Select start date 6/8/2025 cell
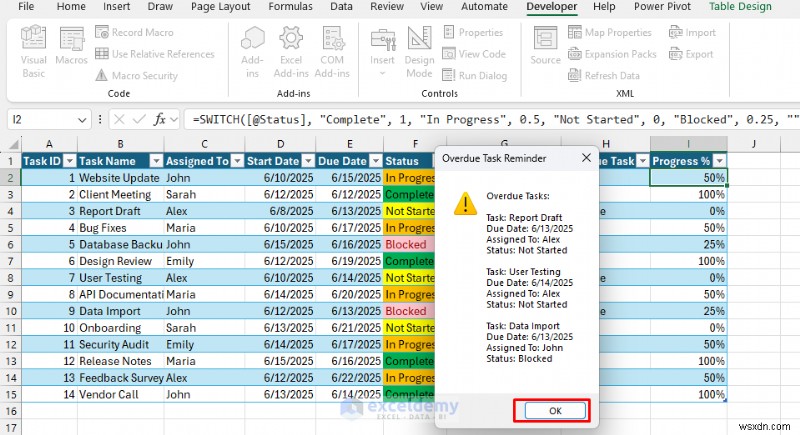The height and width of the screenshot is (435, 800). (281, 211)
